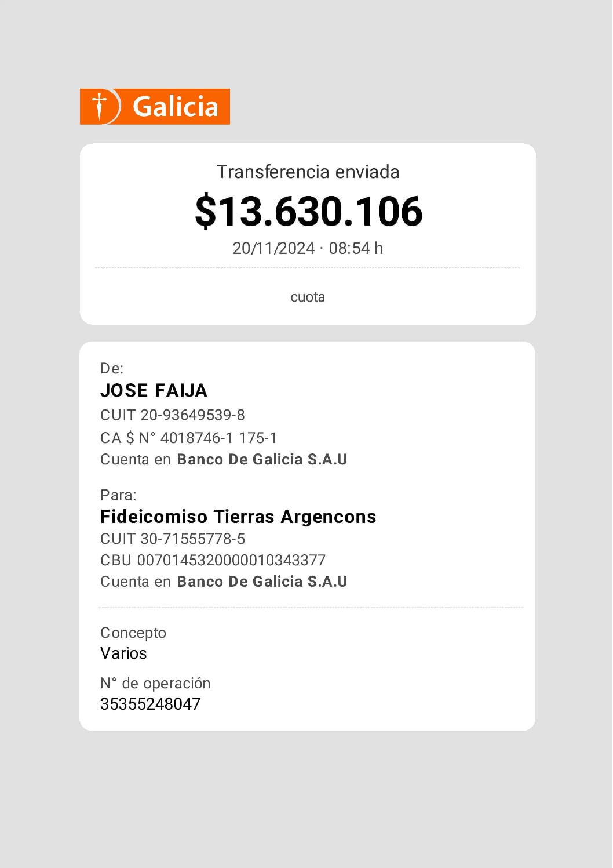613x868 pixels.
Task: Click the Transferencia enviada heading
Action: tap(308, 172)
